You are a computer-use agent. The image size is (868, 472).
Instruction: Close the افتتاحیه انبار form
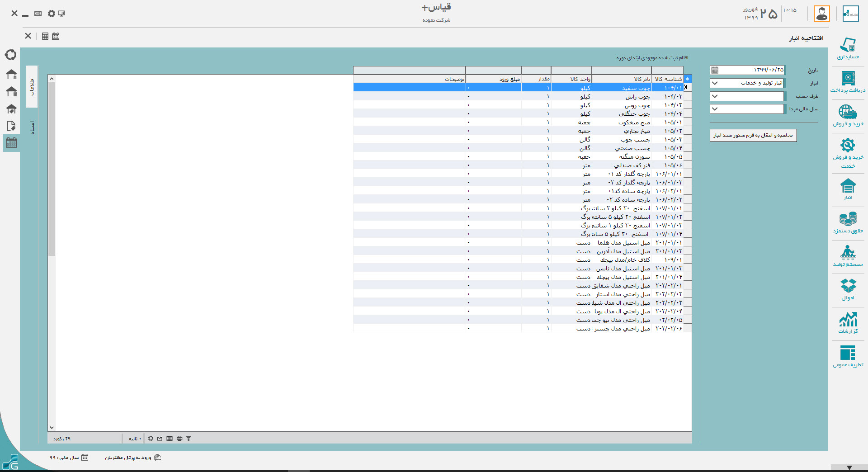(28, 36)
